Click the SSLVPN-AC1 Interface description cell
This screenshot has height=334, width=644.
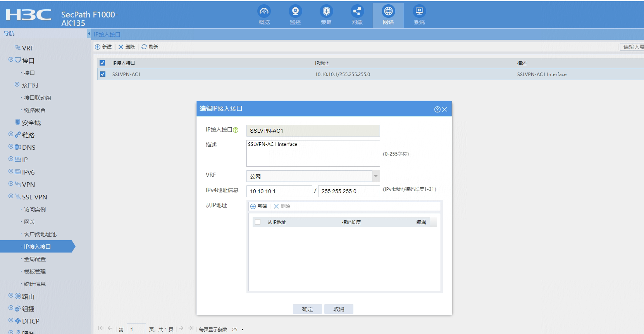click(542, 74)
